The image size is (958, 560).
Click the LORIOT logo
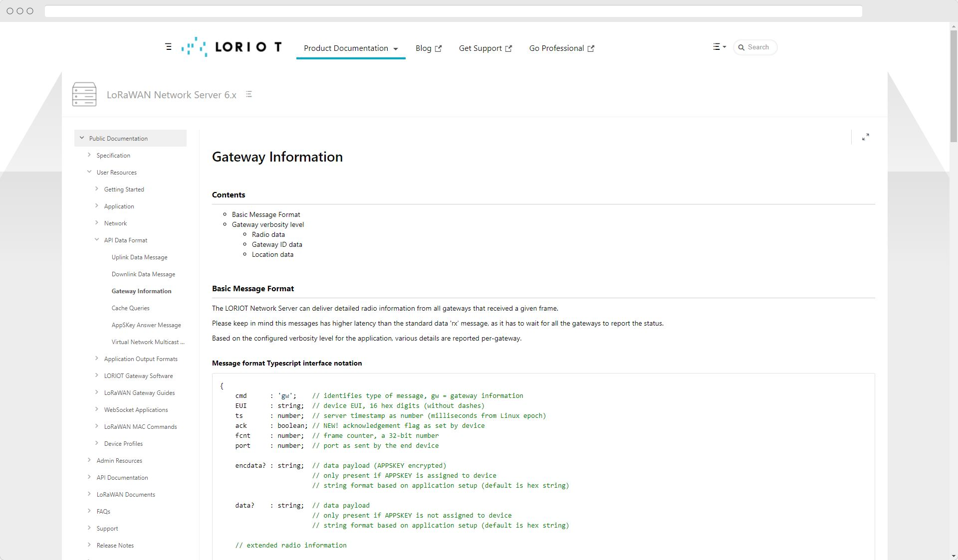pos(232,47)
